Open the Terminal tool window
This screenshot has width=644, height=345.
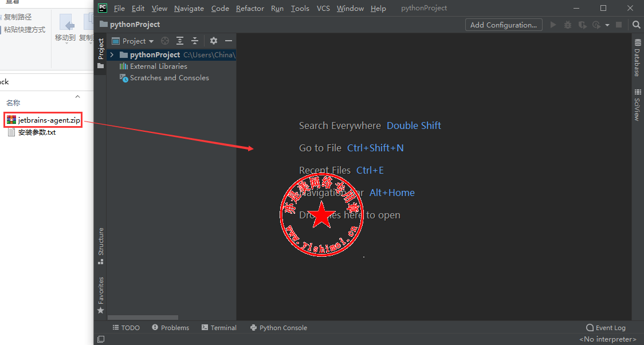219,328
